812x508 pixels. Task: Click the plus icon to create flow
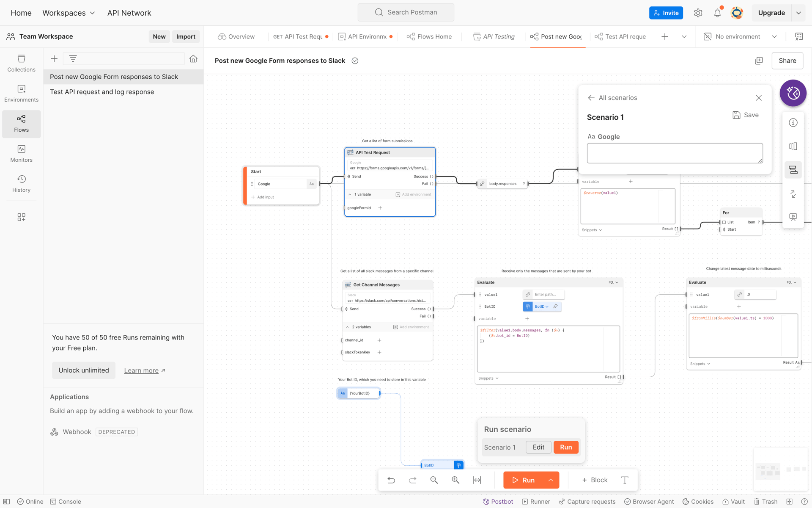click(x=54, y=59)
